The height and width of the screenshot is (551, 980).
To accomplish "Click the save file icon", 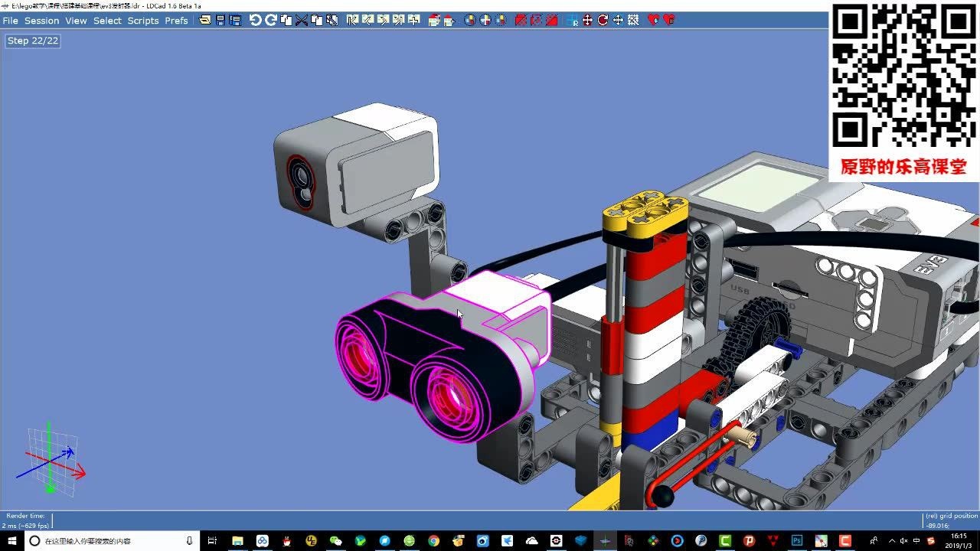I will [x=220, y=21].
